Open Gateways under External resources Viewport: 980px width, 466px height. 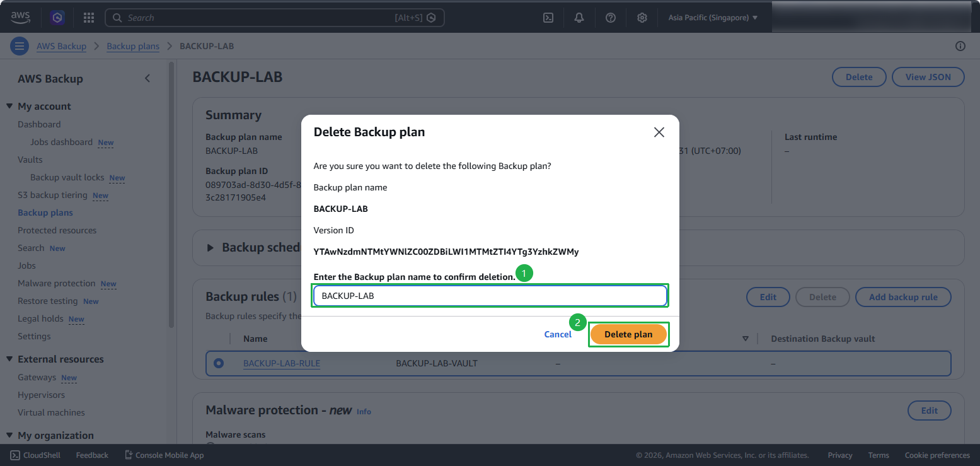37,378
